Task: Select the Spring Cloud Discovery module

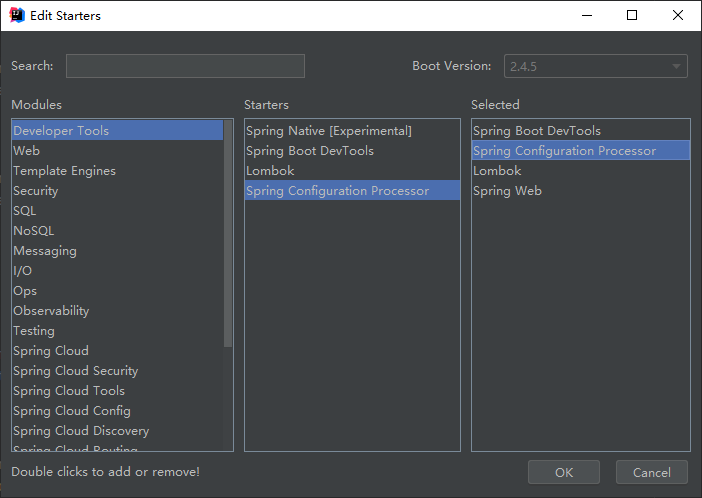Action: pos(117,430)
